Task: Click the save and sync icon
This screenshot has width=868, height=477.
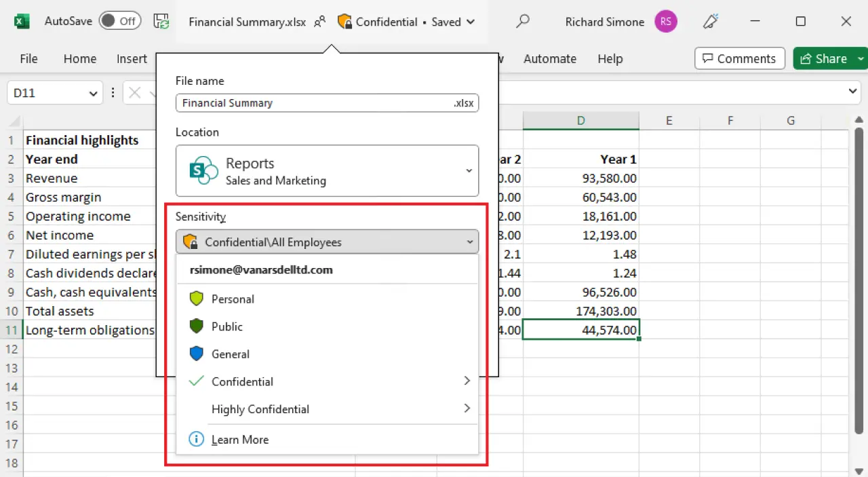Action: (x=161, y=22)
